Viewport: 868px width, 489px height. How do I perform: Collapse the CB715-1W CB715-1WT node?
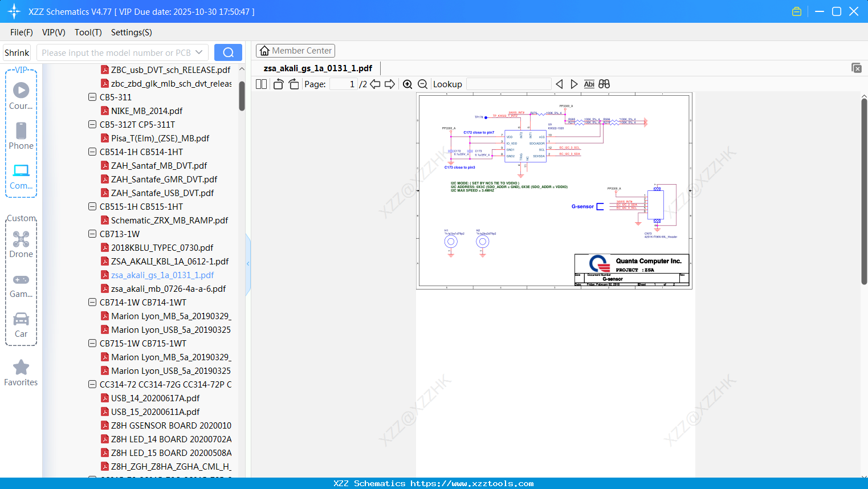point(92,343)
